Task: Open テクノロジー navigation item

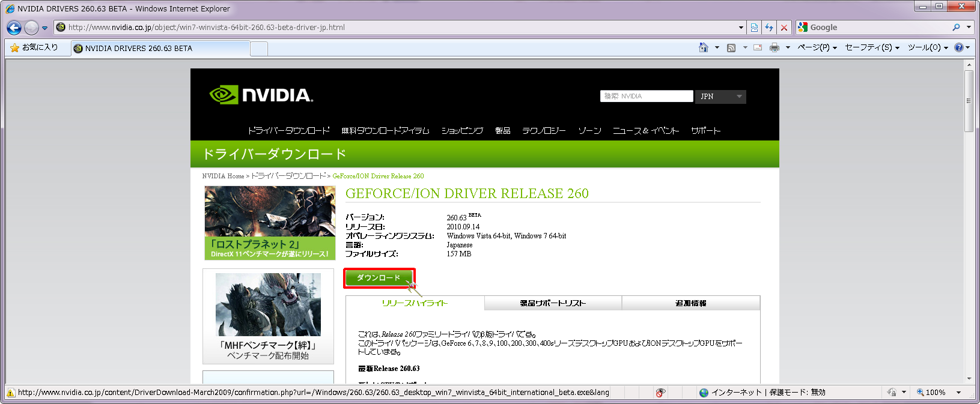Action: tap(544, 130)
